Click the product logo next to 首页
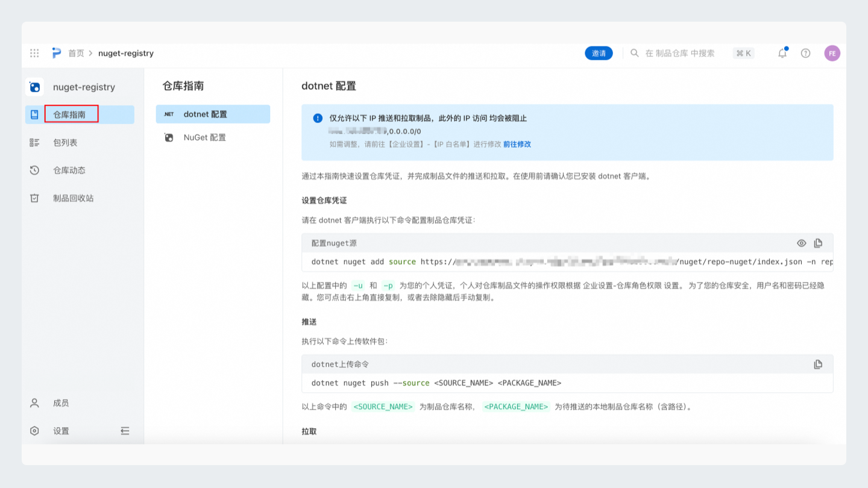Viewport: 868px width, 488px height. 57,53
